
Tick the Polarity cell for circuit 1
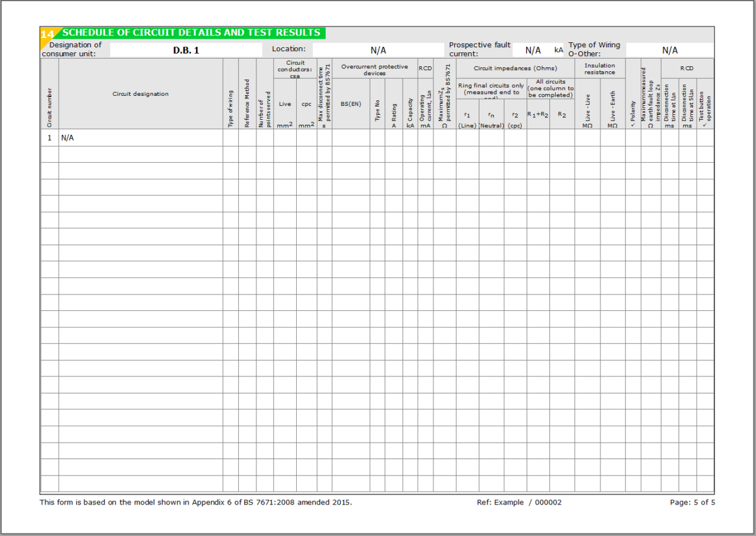tap(633, 137)
